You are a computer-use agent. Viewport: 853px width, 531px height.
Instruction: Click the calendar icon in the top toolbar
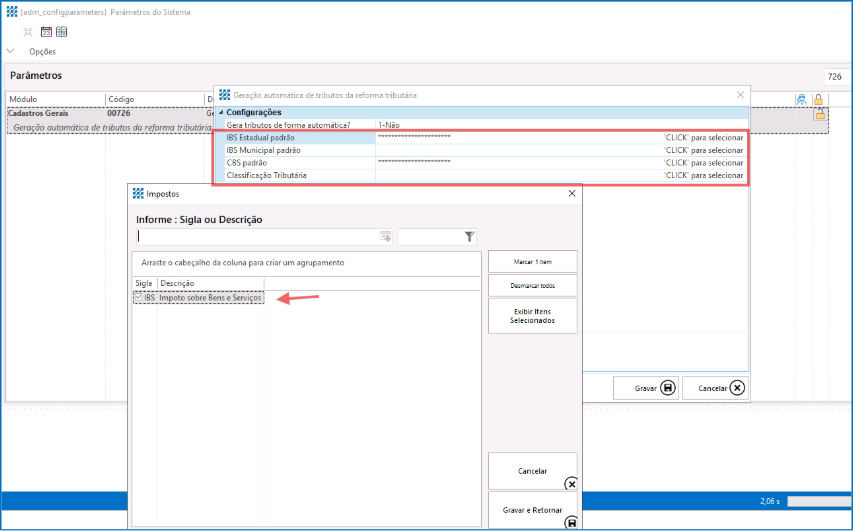click(x=46, y=32)
